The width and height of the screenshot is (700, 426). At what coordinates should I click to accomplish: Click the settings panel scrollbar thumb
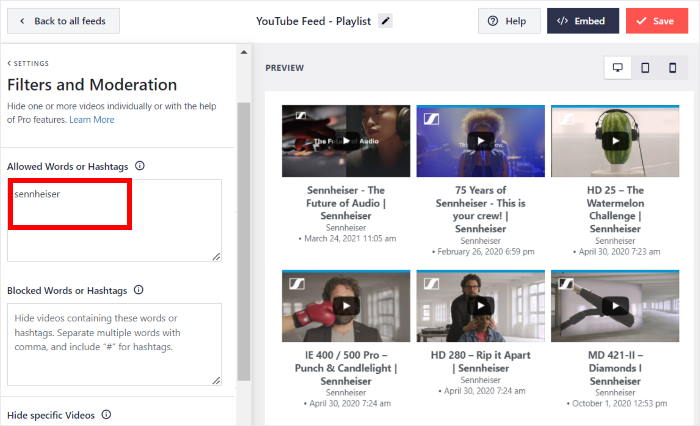point(243,241)
